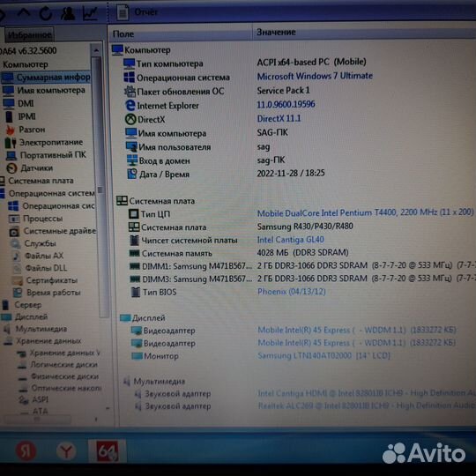Click the Up arrow toolbar icon

[24, 12]
